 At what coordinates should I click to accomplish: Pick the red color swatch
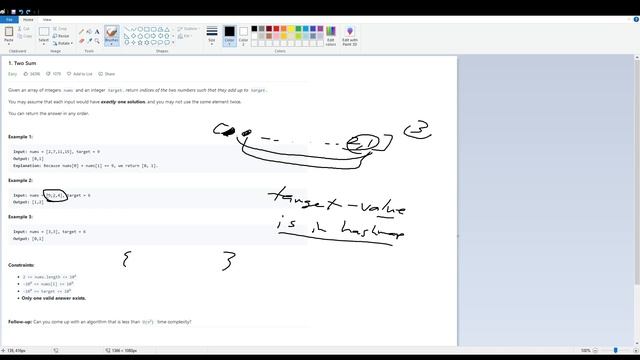276,29
